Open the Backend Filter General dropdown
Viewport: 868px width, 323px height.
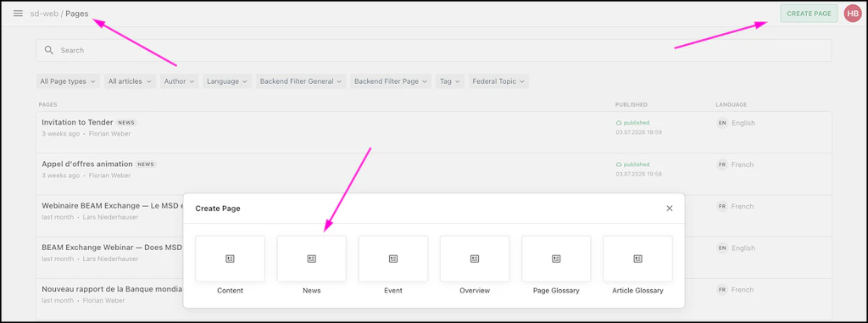[x=301, y=81]
